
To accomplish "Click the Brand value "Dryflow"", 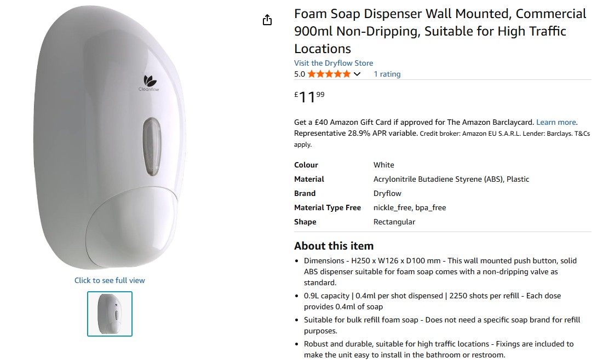I will 387,193.
